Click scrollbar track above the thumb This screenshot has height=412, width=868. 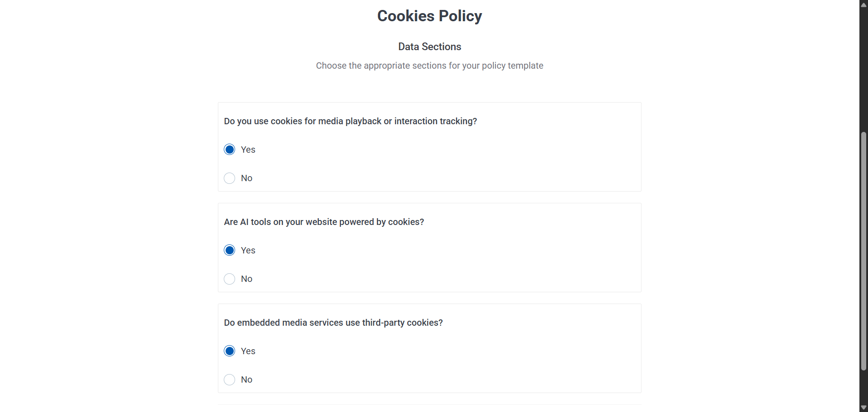coord(863,68)
